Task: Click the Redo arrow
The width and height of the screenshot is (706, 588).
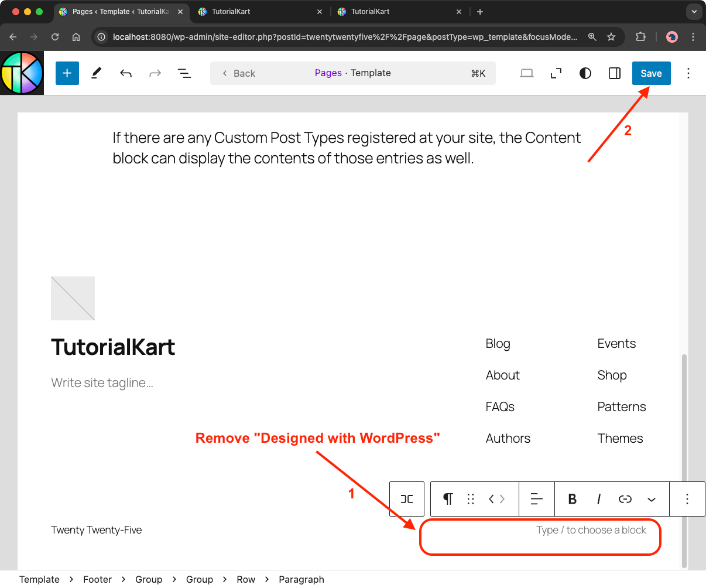Action: (x=155, y=73)
